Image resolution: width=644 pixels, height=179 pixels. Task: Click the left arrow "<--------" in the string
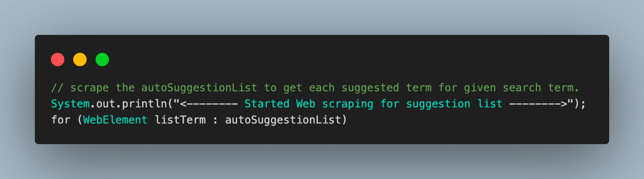click(209, 104)
